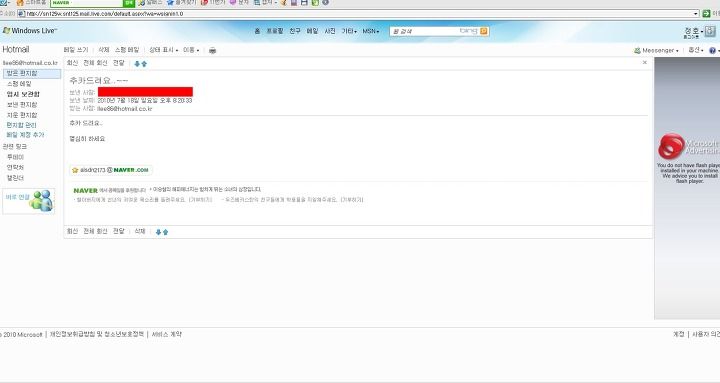Open the Messenger dropdown
Screen dimensions: 720x383
point(656,51)
